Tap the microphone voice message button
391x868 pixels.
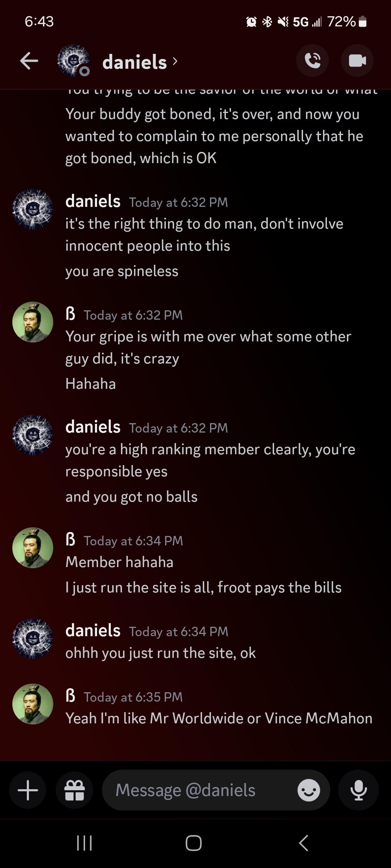click(358, 790)
